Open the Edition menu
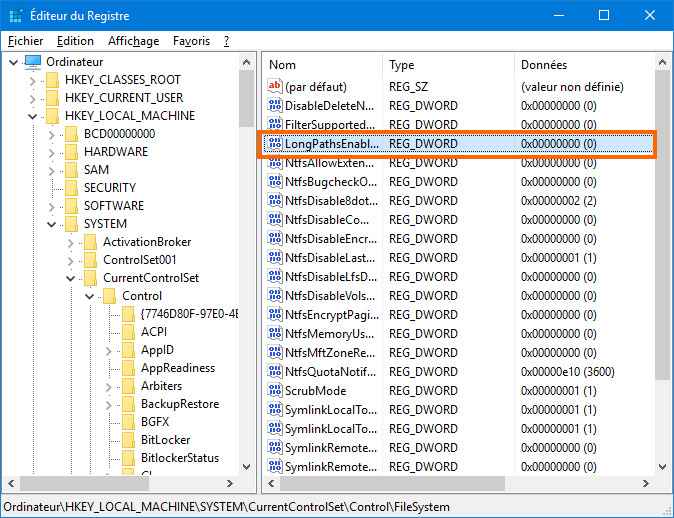 75,41
